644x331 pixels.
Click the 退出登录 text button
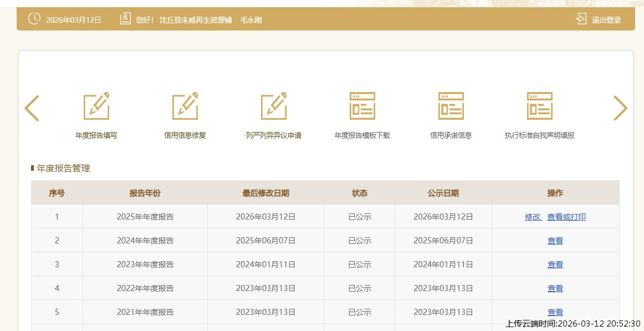tap(606, 20)
